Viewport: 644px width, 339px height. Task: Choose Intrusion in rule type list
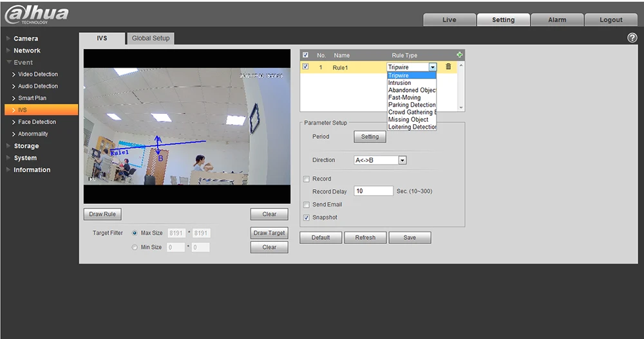point(412,83)
